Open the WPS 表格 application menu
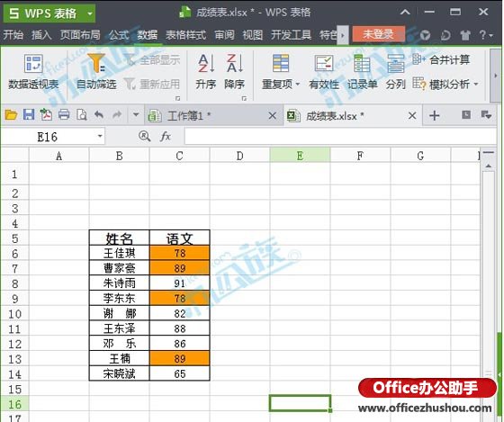Image resolution: width=504 pixels, height=422 pixels. click(x=49, y=13)
